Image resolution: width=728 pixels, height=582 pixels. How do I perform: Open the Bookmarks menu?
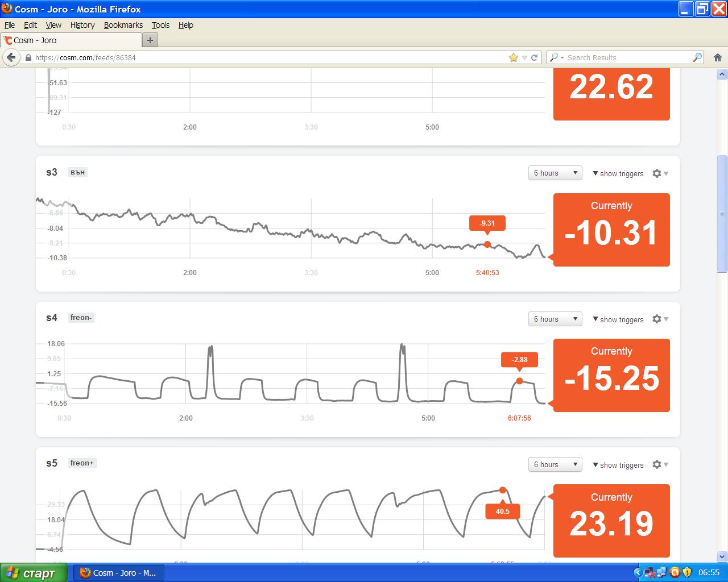click(x=123, y=25)
